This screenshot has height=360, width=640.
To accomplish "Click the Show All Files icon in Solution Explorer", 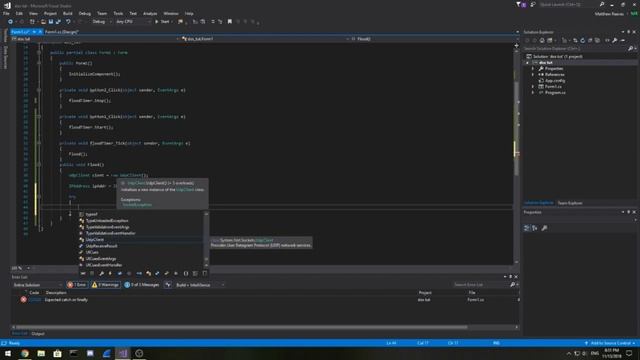I will coord(598,40).
